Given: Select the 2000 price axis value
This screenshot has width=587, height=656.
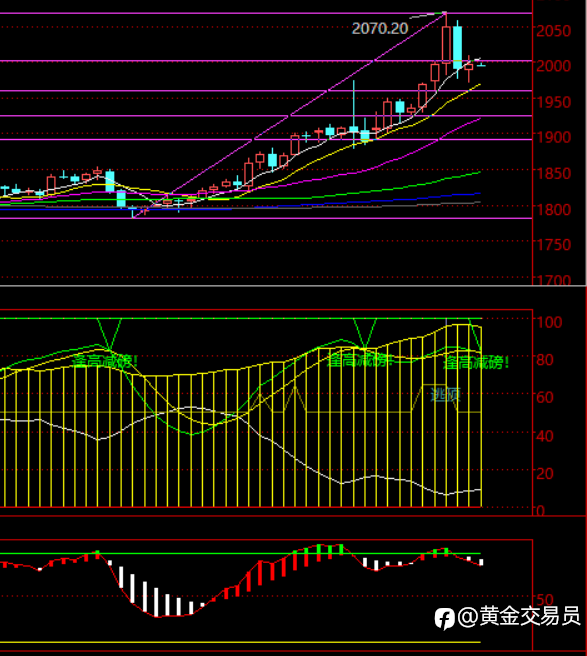Looking at the screenshot, I should tap(554, 66).
